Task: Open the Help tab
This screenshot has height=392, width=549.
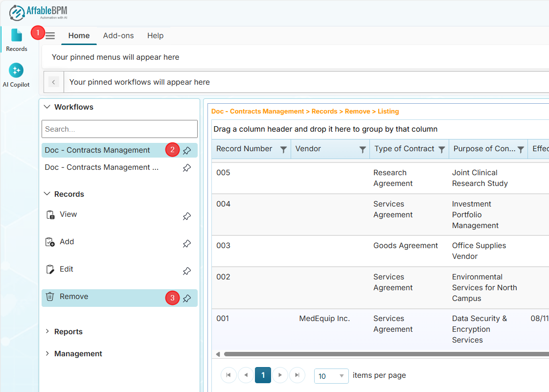Action: [156, 36]
